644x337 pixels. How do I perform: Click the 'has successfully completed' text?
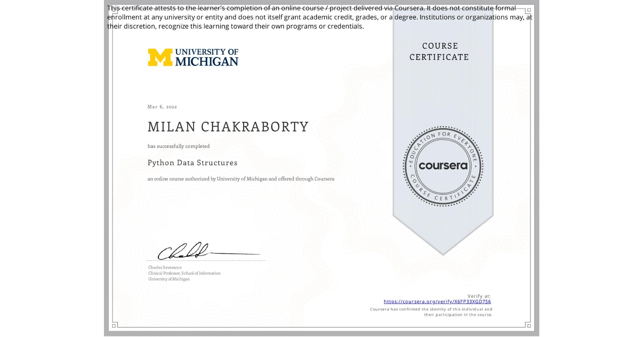coord(178,146)
